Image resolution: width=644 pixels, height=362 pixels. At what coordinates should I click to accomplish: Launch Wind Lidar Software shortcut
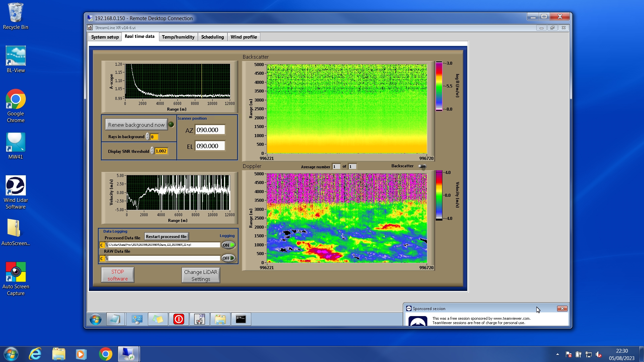15,192
